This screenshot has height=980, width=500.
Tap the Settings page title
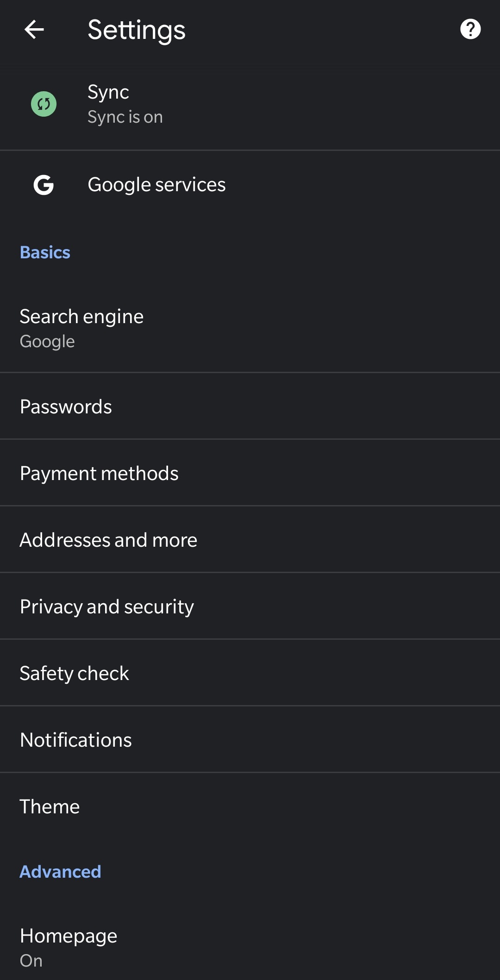pos(137,30)
